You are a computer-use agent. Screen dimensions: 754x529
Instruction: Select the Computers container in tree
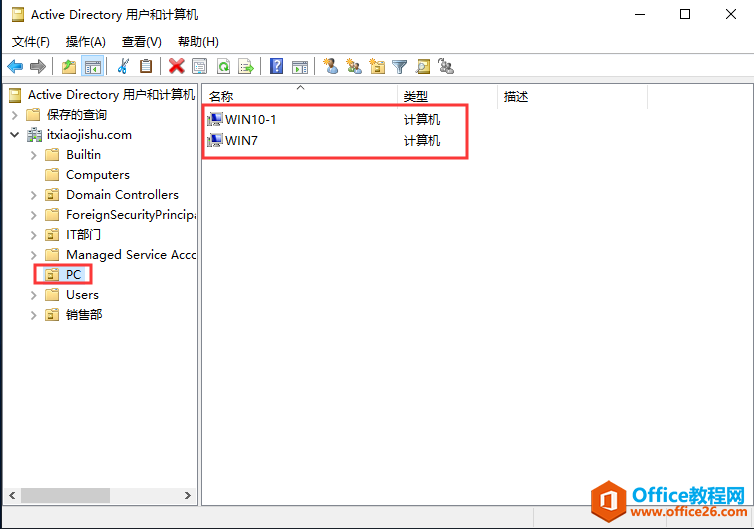coord(98,175)
